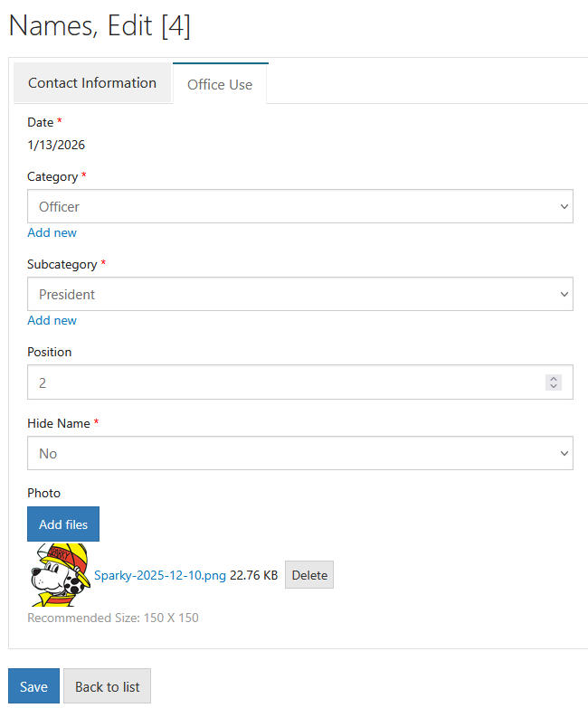Click the Recommended Size hint text
This screenshot has width=588, height=708.
113,618
